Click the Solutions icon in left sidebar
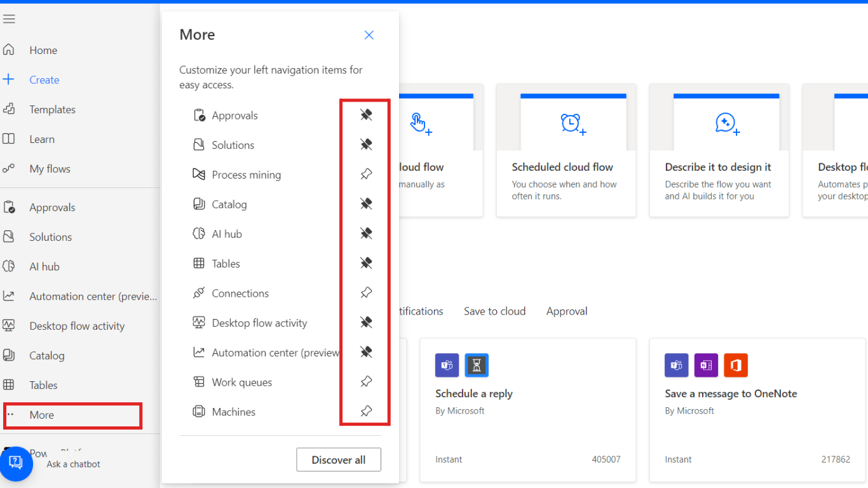This screenshot has width=868, height=488. [x=8, y=237]
